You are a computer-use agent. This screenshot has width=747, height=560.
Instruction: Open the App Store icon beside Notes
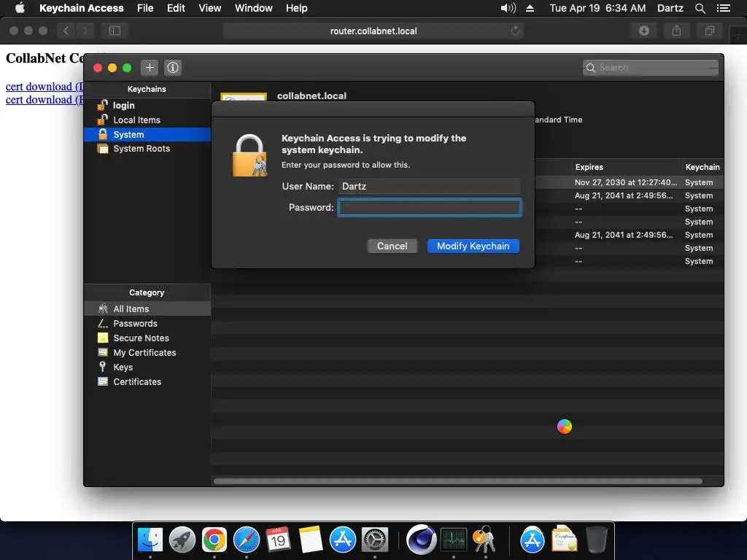click(343, 540)
